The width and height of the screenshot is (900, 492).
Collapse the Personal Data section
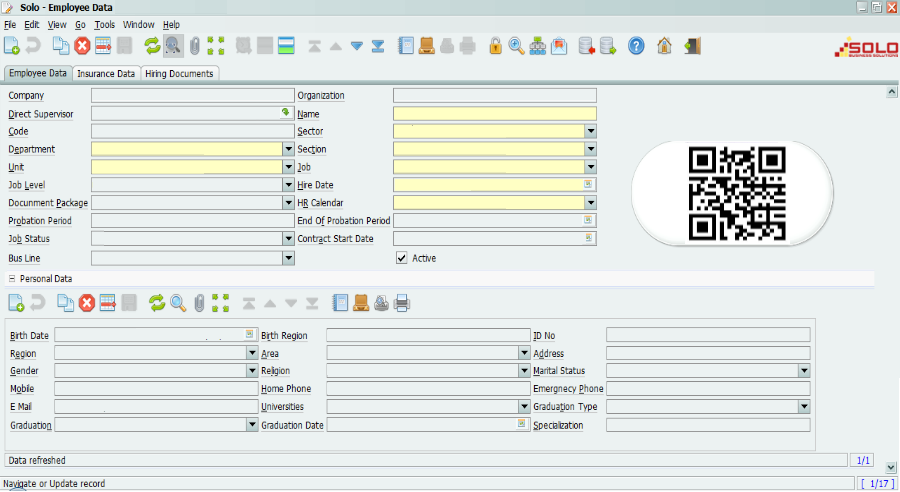point(12,279)
